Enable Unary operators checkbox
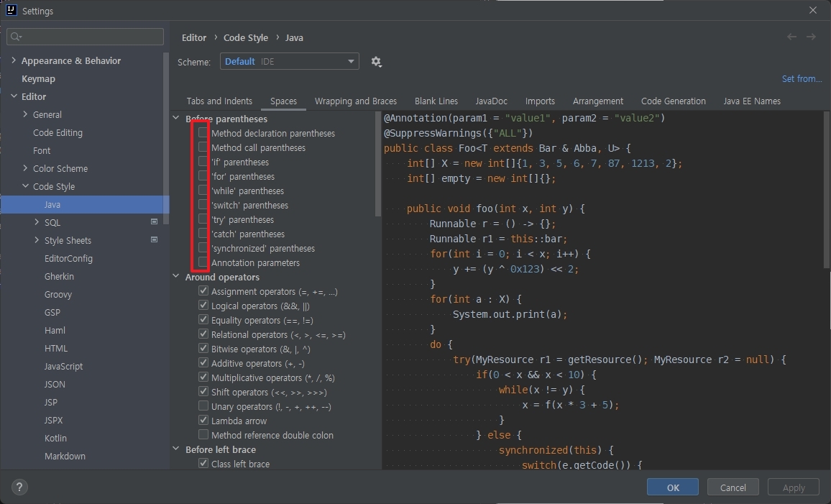The image size is (831, 504). tap(203, 406)
